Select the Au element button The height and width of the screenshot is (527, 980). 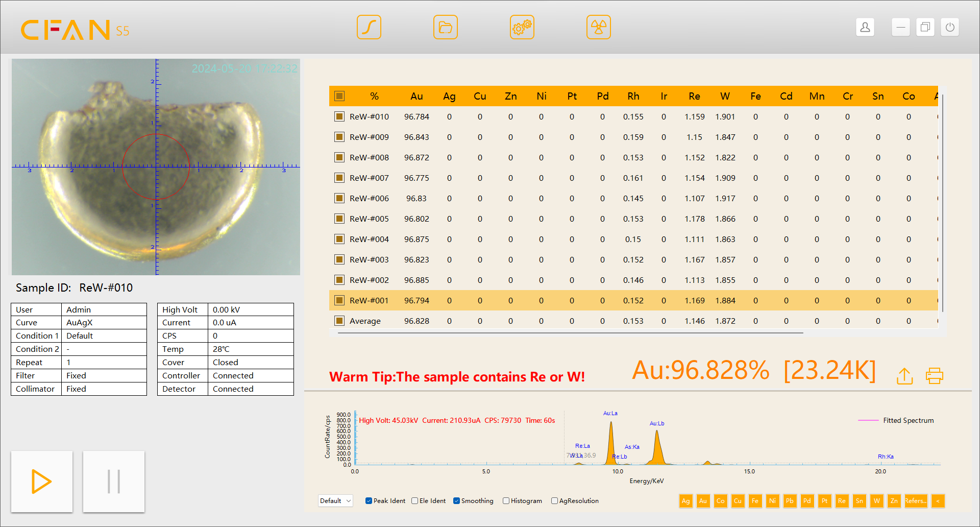[703, 501]
